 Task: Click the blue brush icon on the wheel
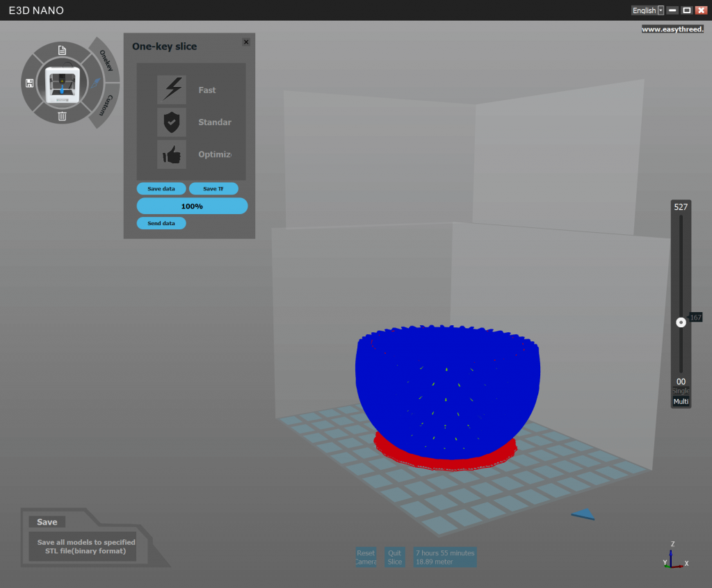pyautogui.click(x=95, y=83)
